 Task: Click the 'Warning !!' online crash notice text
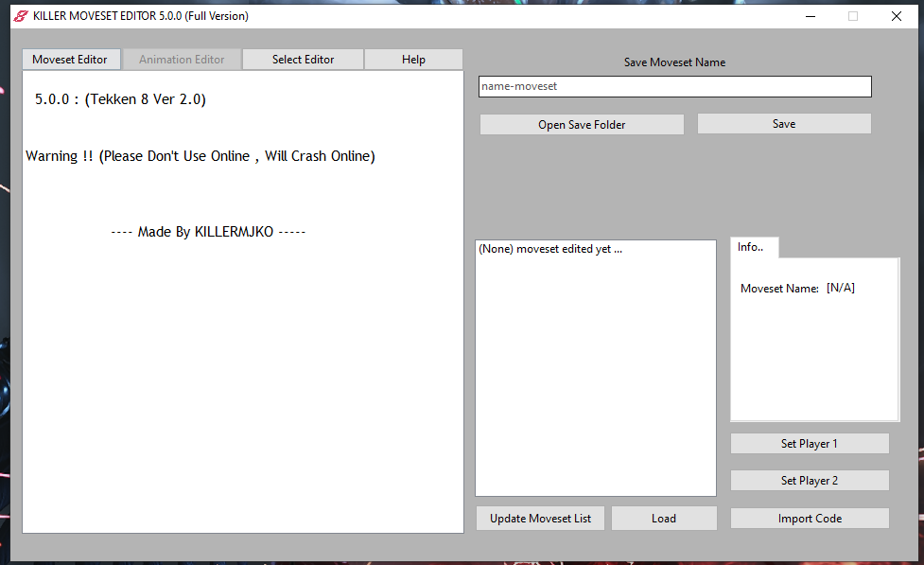[200, 156]
